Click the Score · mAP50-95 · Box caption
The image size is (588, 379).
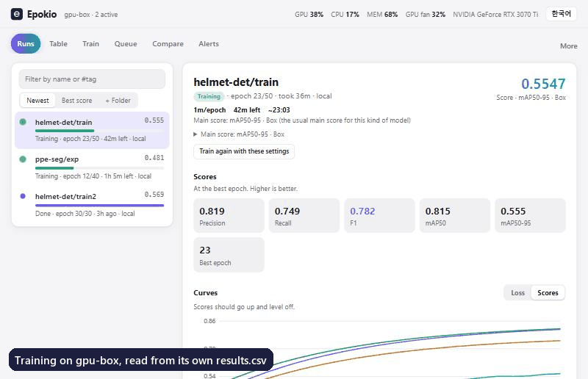(x=531, y=98)
